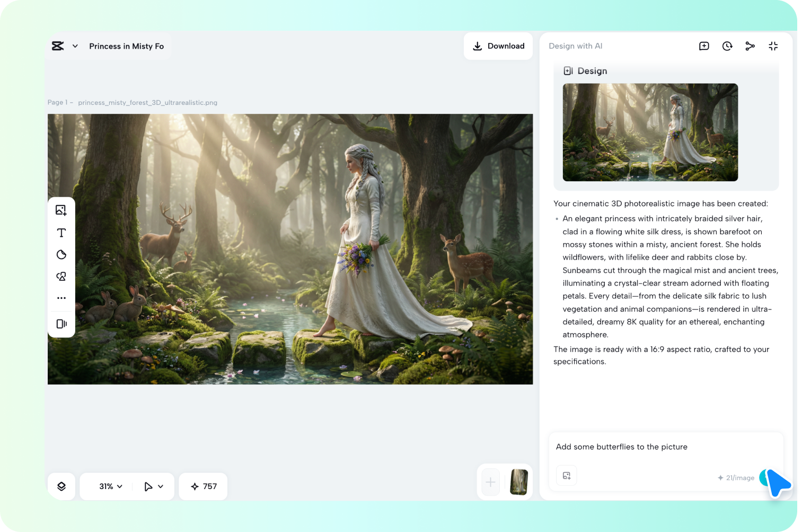
Task: Open the Shapes tool
Action: pyautogui.click(x=61, y=254)
